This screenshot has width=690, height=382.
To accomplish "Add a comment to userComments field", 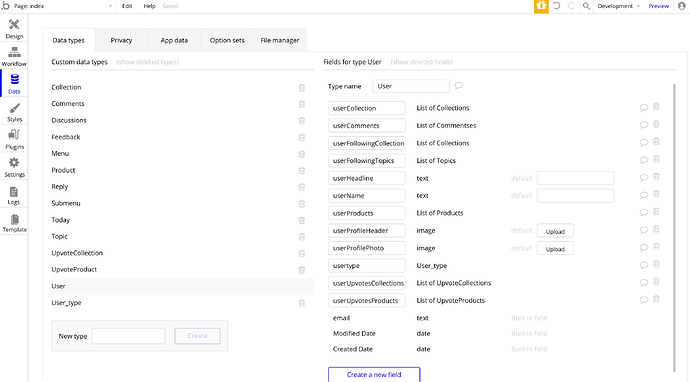I will pos(644,125).
